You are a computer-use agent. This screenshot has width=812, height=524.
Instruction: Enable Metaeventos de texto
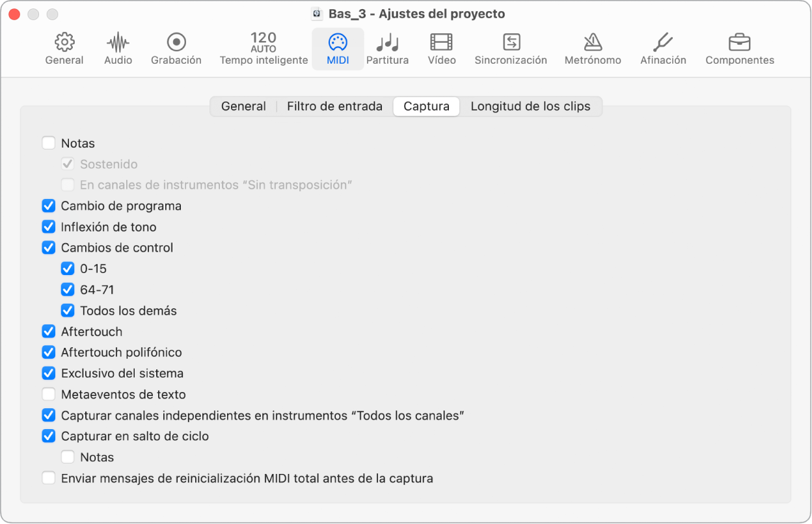(x=49, y=394)
